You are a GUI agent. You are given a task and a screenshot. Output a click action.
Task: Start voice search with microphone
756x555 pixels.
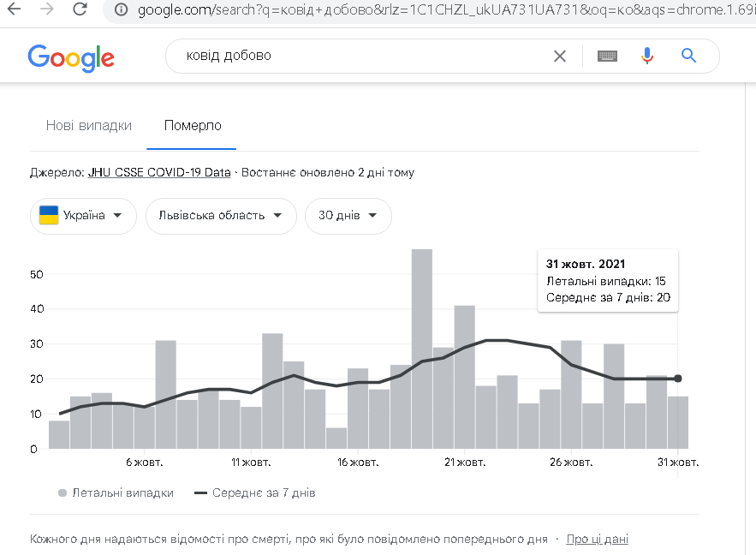[x=647, y=56]
